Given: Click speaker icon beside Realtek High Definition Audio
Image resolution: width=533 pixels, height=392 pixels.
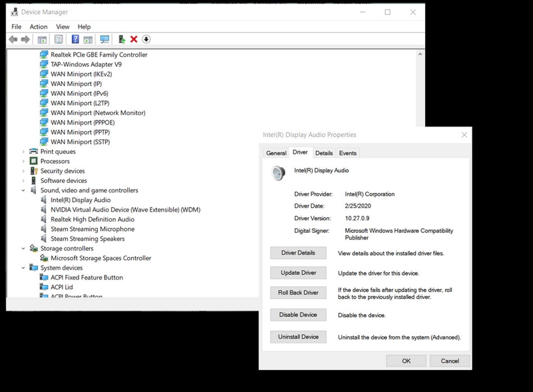Looking at the screenshot, I should (x=43, y=219).
